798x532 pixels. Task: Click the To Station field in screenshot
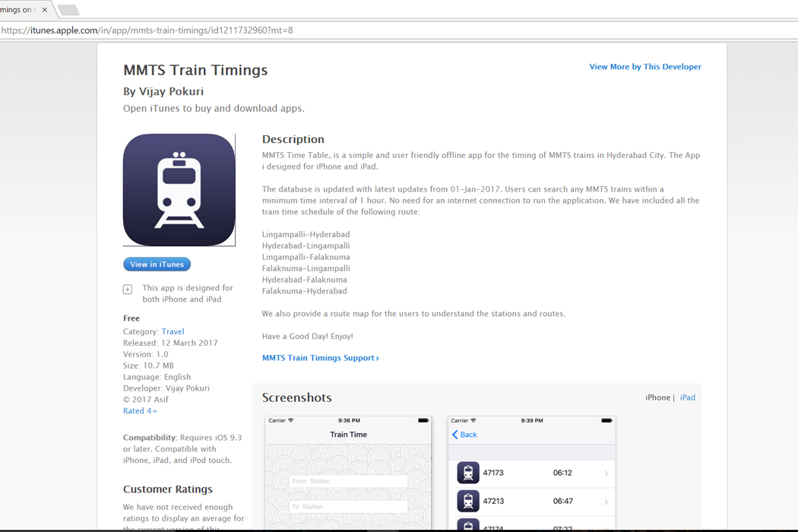point(349,507)
